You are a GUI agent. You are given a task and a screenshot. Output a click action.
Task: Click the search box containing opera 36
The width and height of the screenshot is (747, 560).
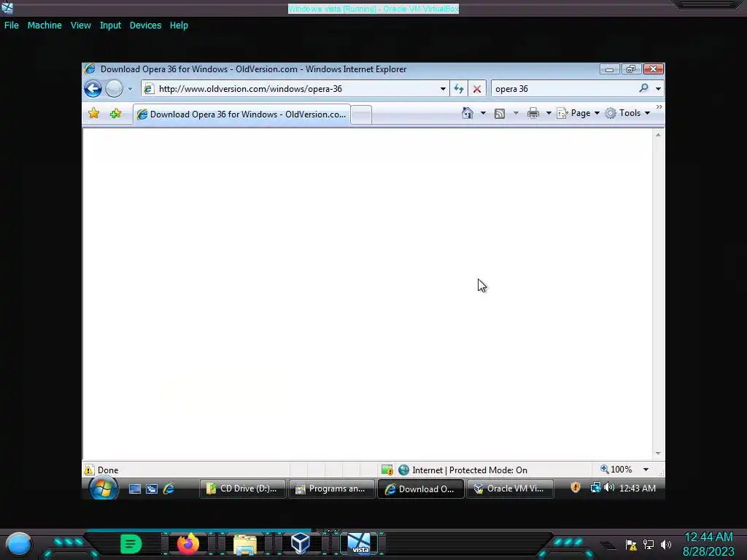pos(565,89)
